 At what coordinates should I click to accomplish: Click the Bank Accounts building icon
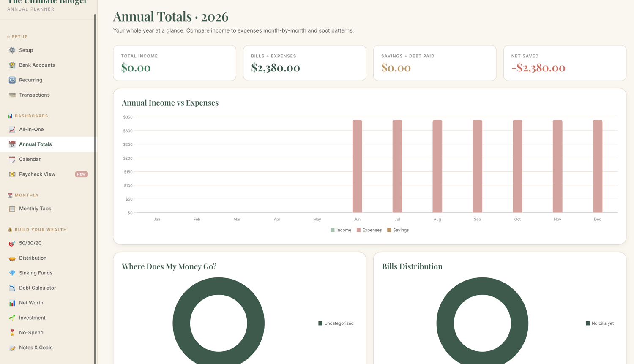(12, 65)
